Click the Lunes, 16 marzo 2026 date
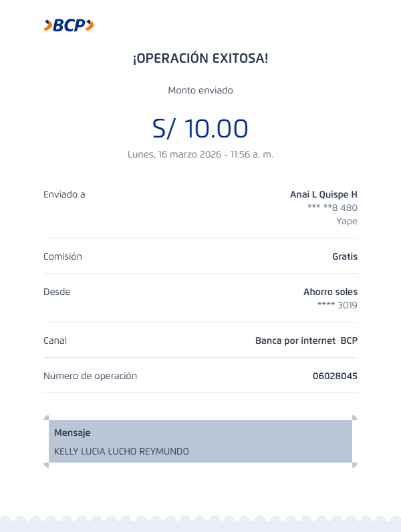 pyautogui.click(x=200, y=154)
